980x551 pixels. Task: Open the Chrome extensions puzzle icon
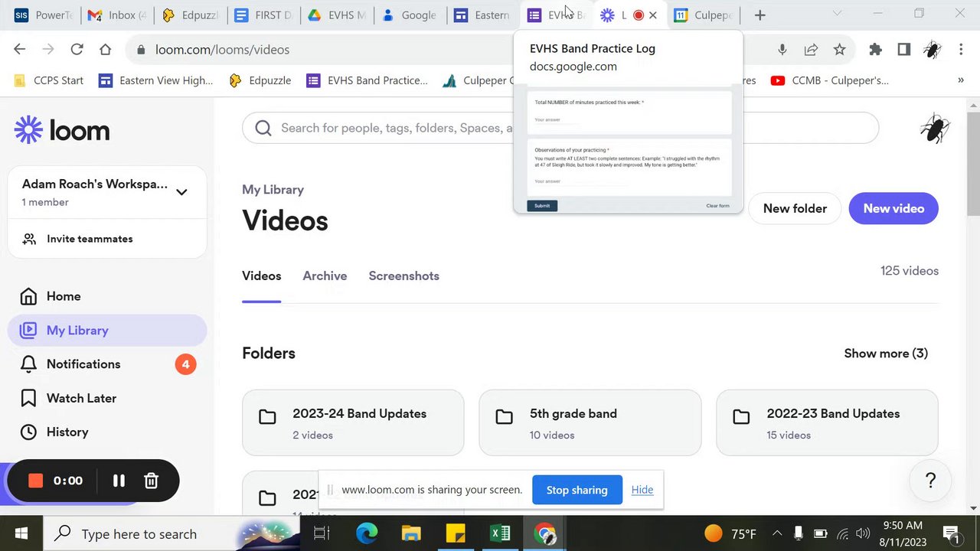click(x=875, y=49)
